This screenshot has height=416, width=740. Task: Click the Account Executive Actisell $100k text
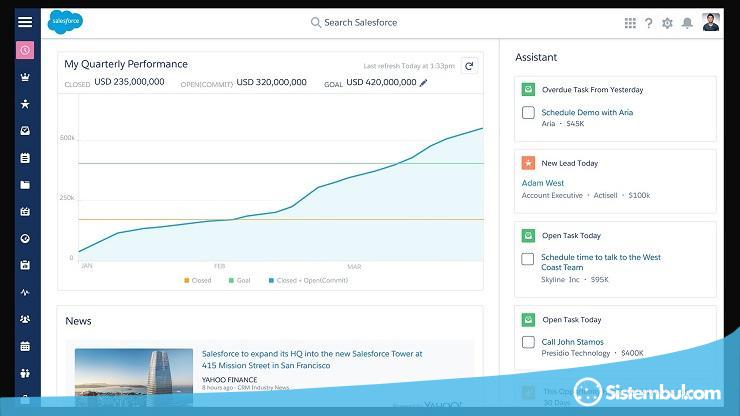tap(586, 195)
